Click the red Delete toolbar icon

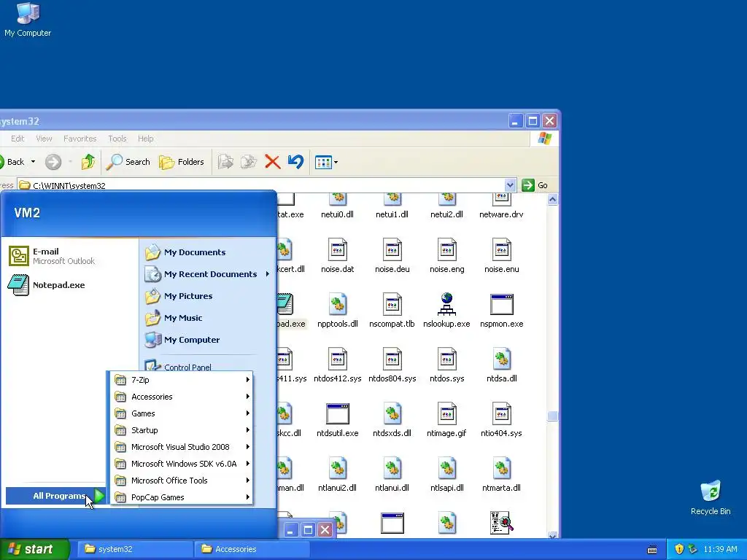[273, 162]
